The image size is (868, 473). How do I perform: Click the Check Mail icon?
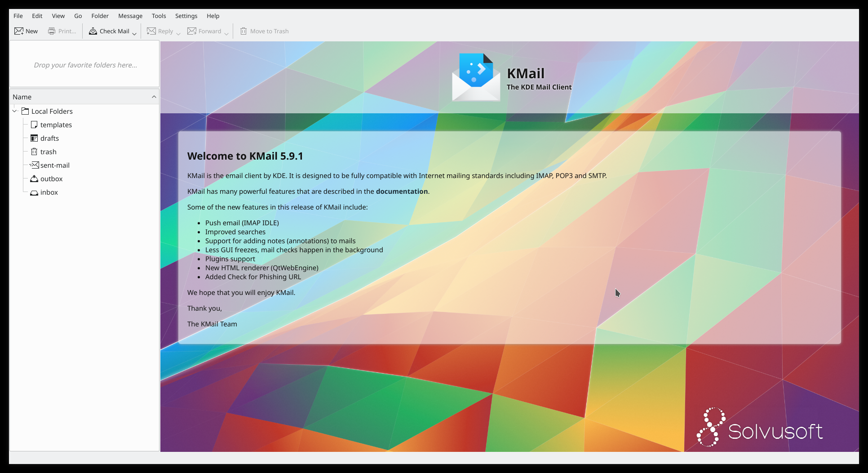93,31
